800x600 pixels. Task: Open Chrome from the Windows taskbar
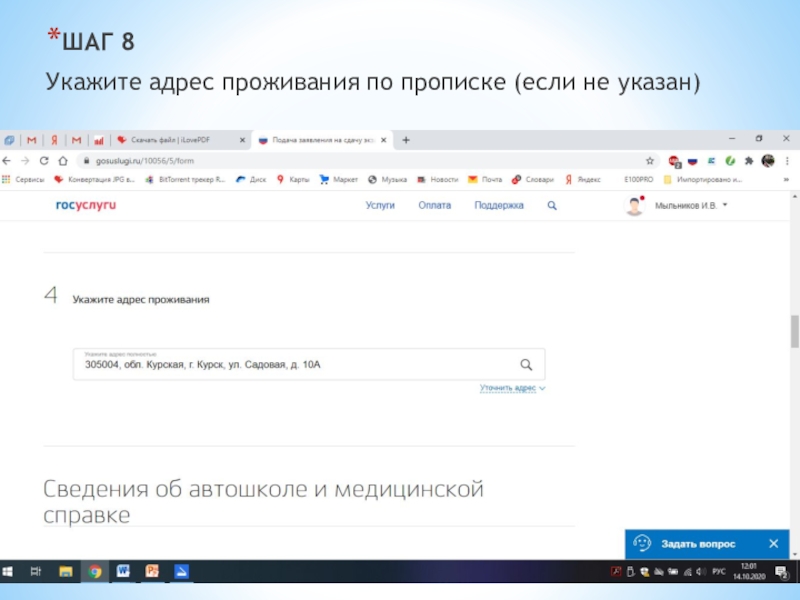[94, 571]
